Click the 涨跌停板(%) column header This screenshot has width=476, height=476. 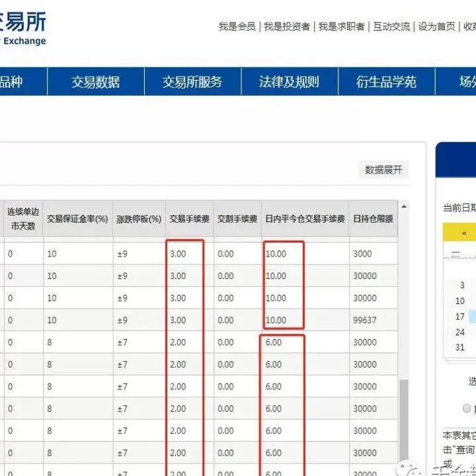point(139,219)
